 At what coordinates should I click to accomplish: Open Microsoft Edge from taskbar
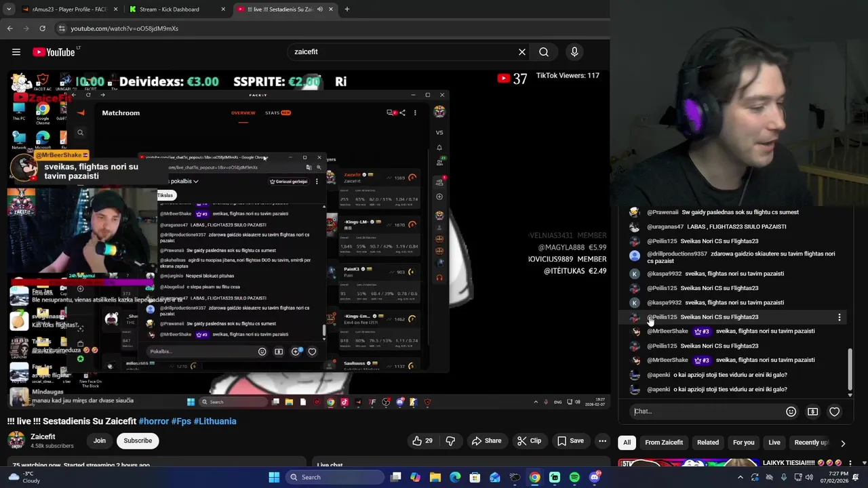coord(455,477)
